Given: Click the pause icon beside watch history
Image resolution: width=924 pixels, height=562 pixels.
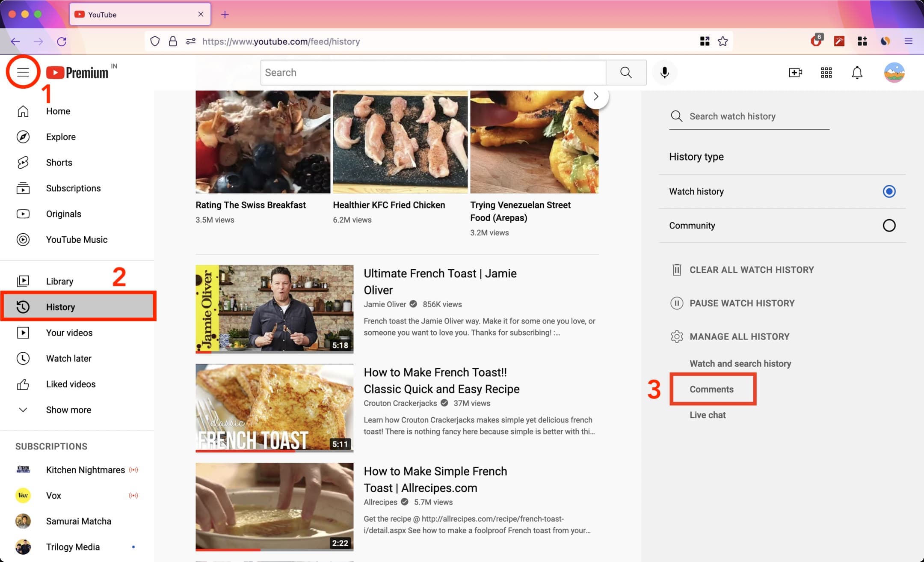Looking at the screenshot, I should tap(676, 303).
